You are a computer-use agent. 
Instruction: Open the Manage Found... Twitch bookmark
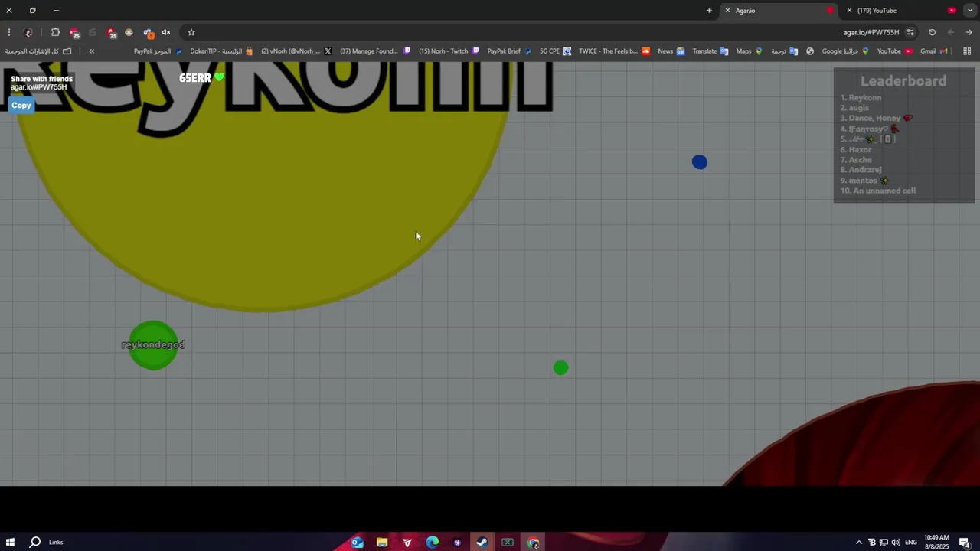(375, 51)
